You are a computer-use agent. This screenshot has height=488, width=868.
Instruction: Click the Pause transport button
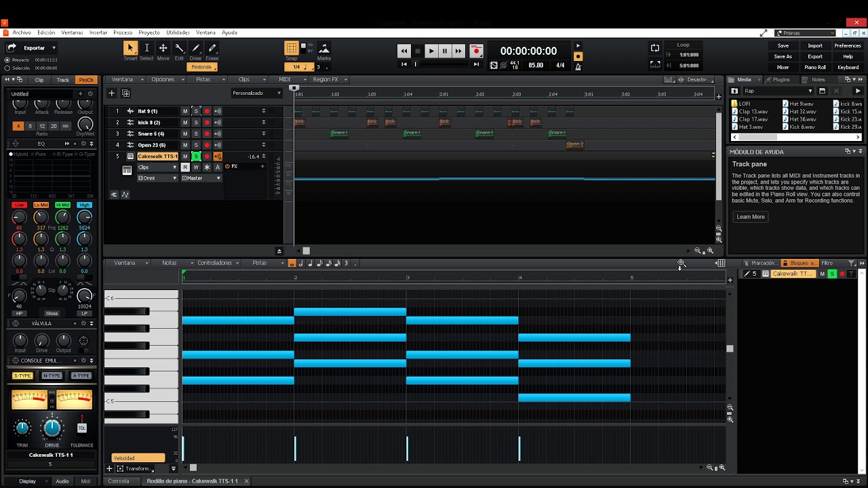444,51
